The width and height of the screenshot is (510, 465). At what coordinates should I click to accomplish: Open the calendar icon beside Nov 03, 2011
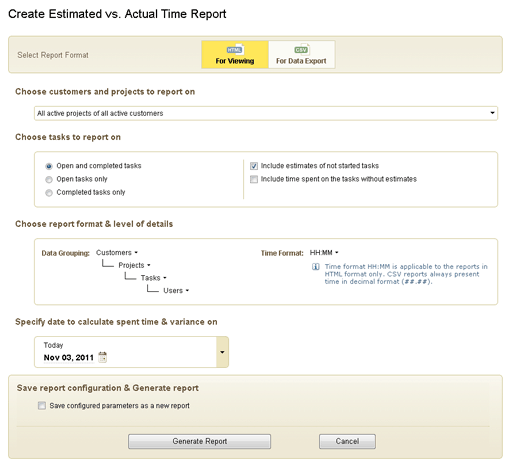click(x=103, y=357)
